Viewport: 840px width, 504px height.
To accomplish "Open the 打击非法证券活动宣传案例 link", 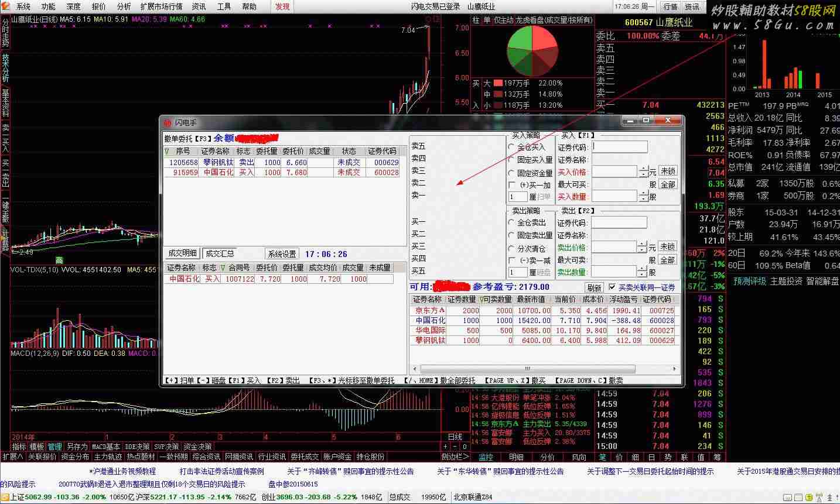I will coord(222,471).
